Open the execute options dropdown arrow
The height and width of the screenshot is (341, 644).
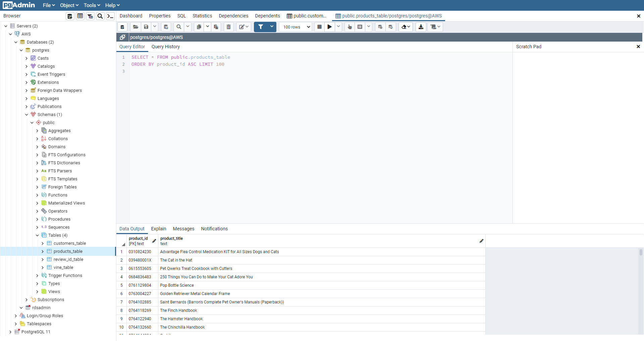[x=338, y=27]
